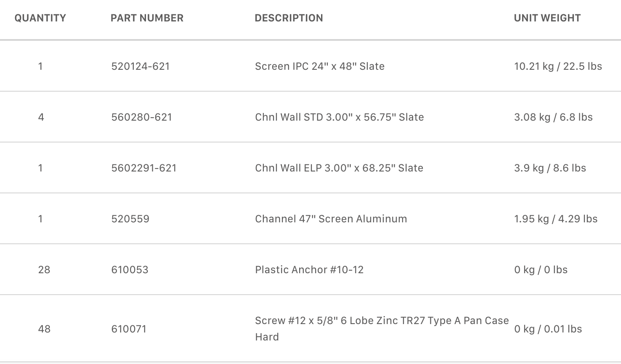Click the quantity 28 cell
The height and width of the screenshot is (364, 621).
(x=44, y=270)
